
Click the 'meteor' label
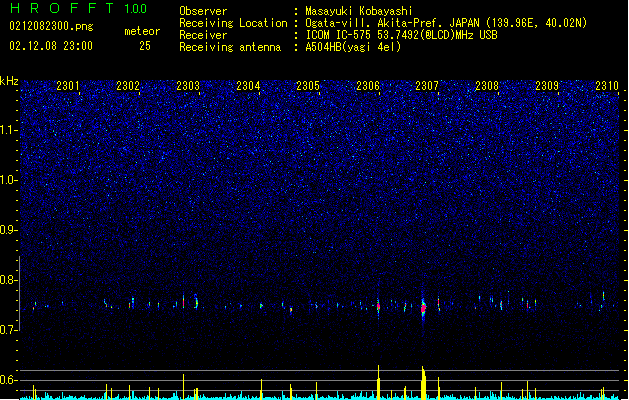(142, 31)
